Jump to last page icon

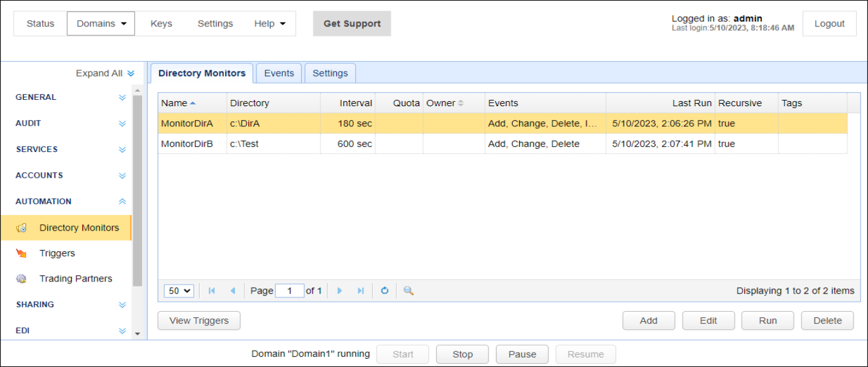point(361,291)
